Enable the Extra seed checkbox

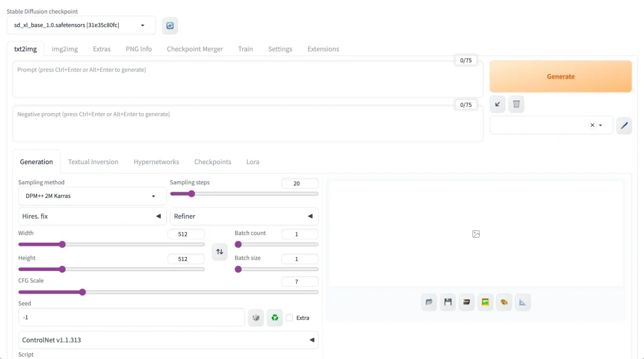pos(289,318)
